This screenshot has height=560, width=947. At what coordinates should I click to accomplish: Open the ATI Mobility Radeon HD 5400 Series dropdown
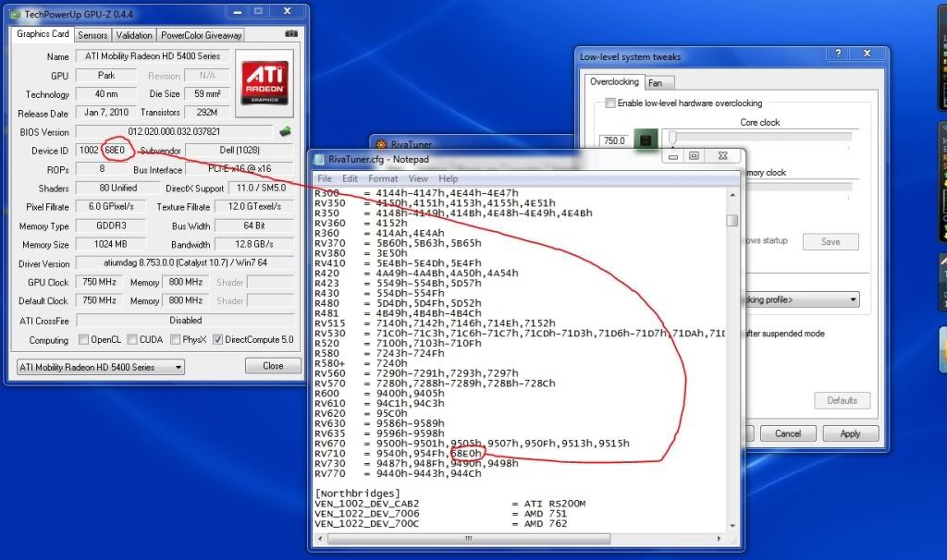pos(101,367)
